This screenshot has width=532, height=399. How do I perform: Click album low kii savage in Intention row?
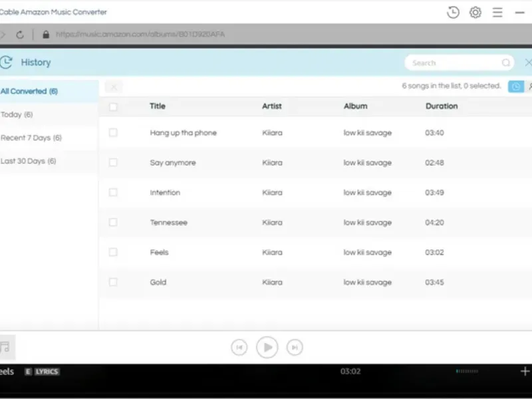coord(368,193)
